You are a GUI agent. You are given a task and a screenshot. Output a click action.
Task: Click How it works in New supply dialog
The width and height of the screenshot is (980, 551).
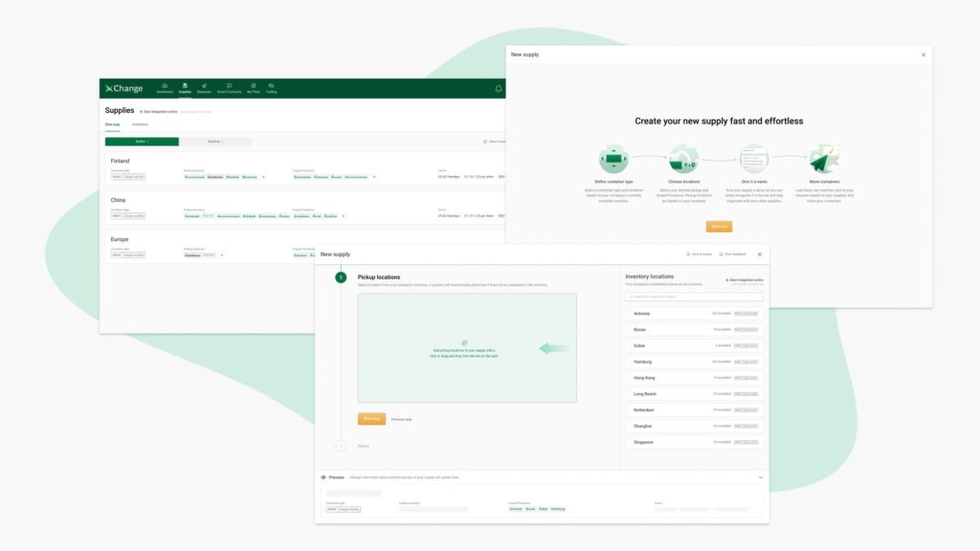(699, 254)
